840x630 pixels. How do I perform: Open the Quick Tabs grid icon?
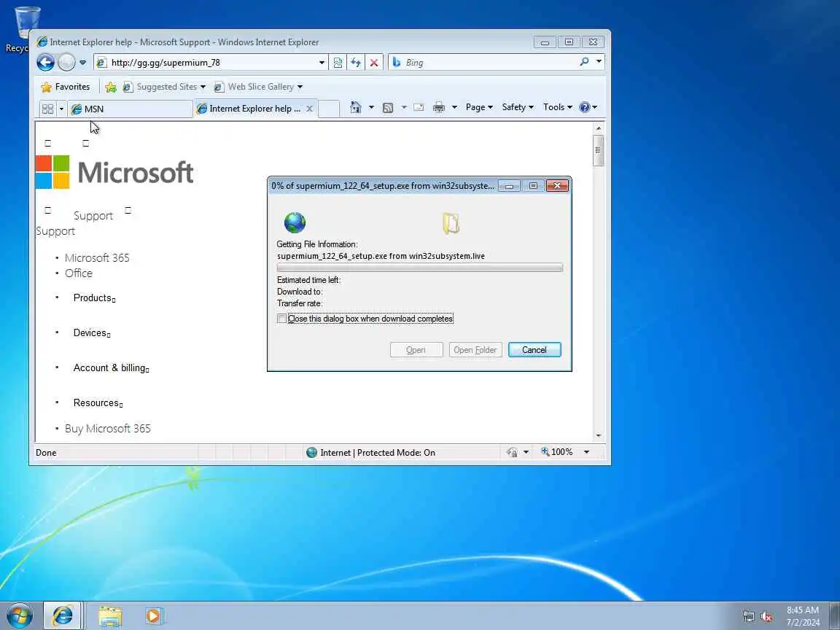(x=47, y=109)
